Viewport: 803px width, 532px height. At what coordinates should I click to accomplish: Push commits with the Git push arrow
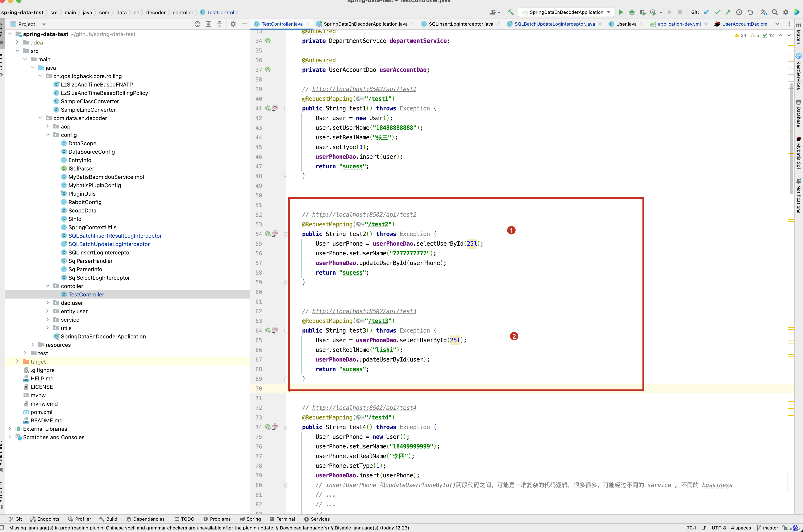(728, 12)
